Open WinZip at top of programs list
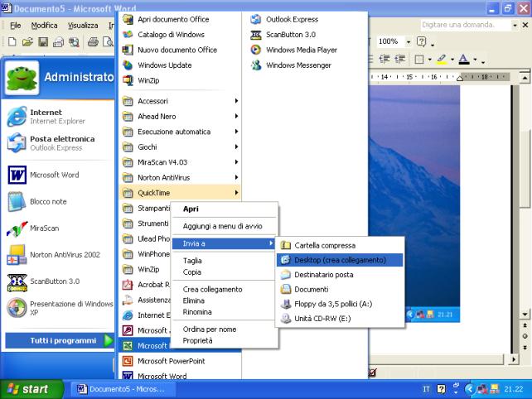Image resolution: width=532 pixels, height=399 pixels. point(180,80)
